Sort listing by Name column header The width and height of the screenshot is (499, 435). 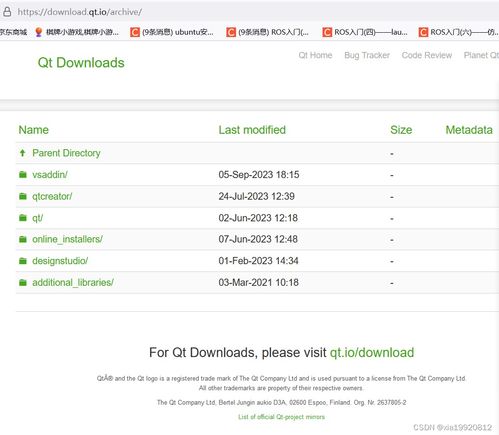(x=34, y=130)
